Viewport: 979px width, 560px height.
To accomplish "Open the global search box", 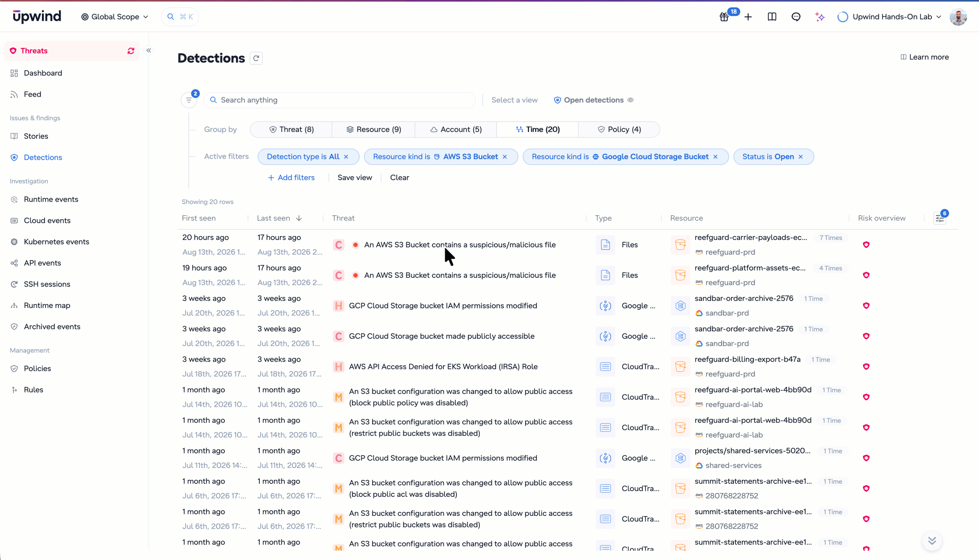I will [180, 17].
